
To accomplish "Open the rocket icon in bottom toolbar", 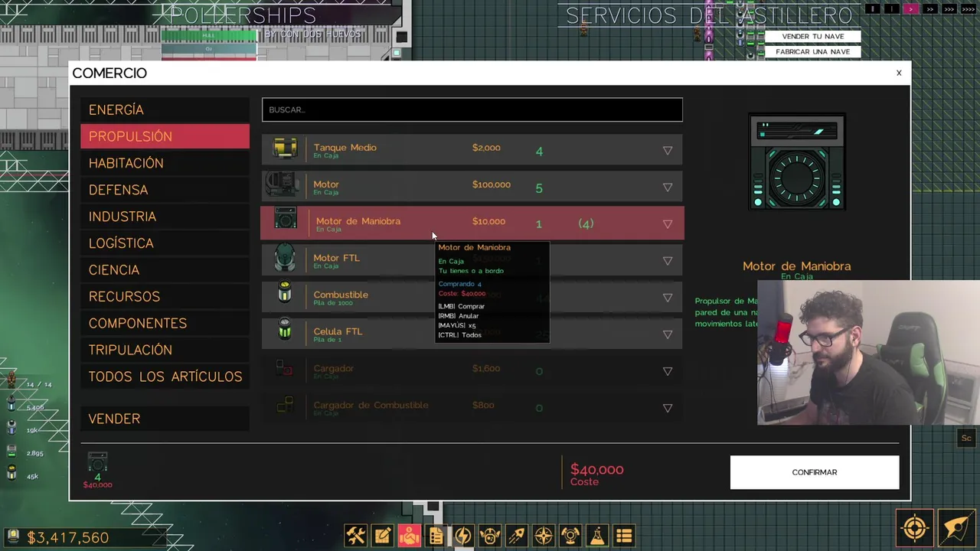I will (516, 536).
